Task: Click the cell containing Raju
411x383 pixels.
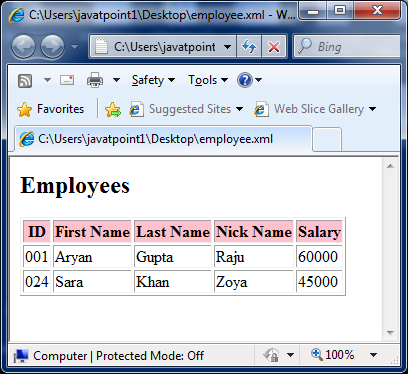Action: (254, 257)
